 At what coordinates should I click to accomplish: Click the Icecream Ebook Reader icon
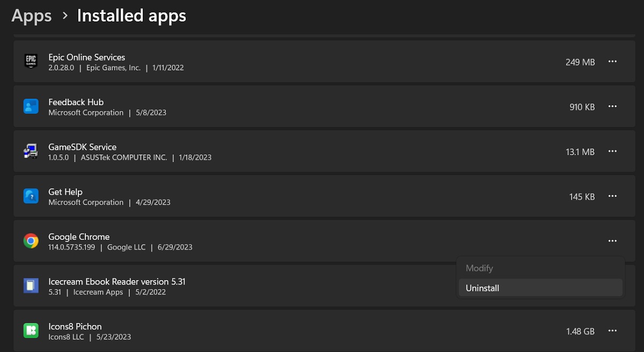(31, 285)
